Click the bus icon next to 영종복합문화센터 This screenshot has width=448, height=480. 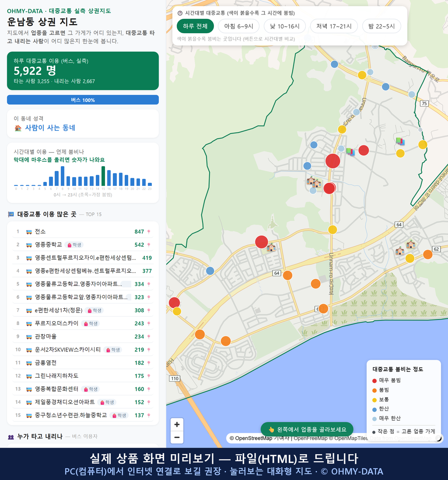coord(29,389)
